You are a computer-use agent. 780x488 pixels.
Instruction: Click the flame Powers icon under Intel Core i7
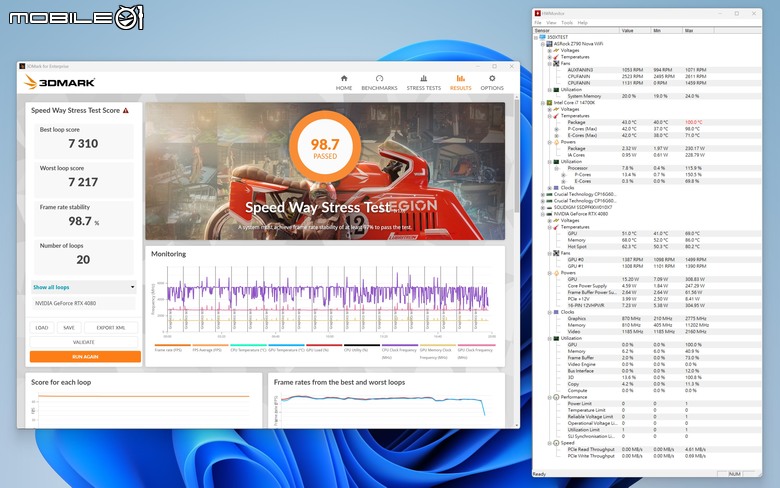click(x=556, y=142)
